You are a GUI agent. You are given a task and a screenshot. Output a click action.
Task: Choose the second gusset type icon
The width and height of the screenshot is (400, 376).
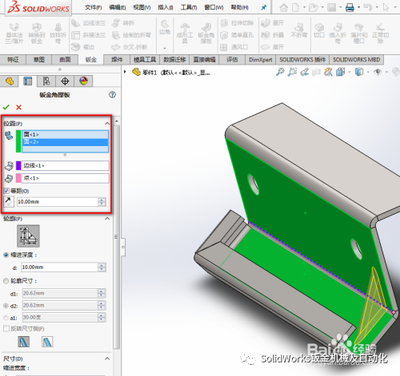click(47, 341)
